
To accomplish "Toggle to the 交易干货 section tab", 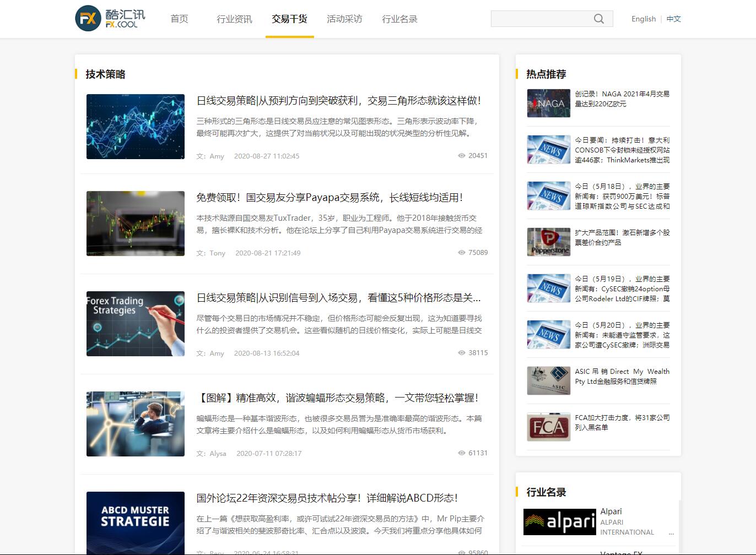I will [289, 18].
